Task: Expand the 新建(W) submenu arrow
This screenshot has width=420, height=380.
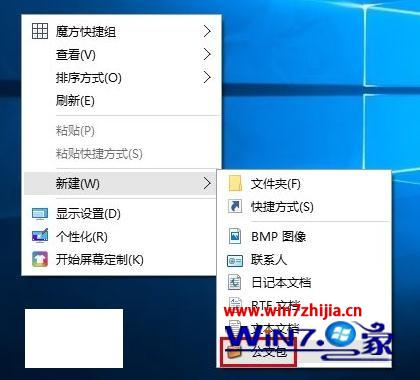Action: pyautogui.click(x=207, y=183)
